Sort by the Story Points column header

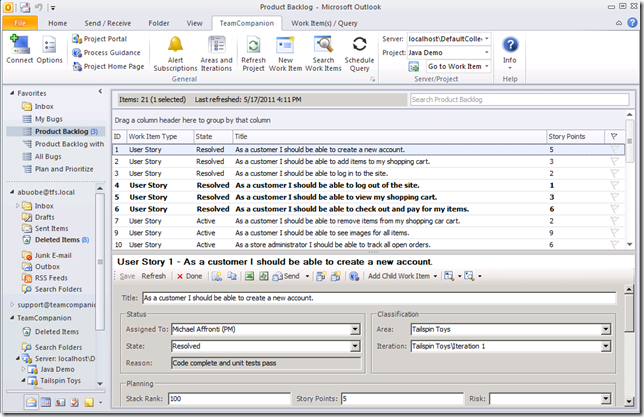point(575,136)
